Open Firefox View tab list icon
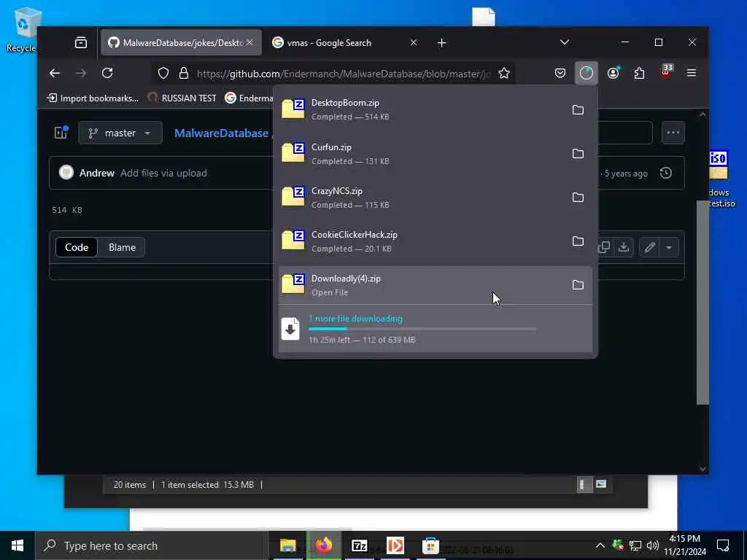The image size is (747, 560). click(81, 43)
